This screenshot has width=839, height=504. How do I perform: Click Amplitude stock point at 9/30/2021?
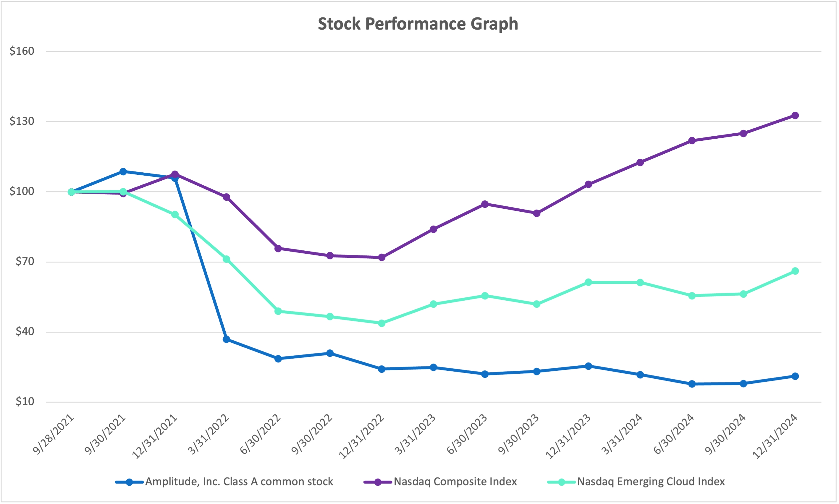pos(123,171)
